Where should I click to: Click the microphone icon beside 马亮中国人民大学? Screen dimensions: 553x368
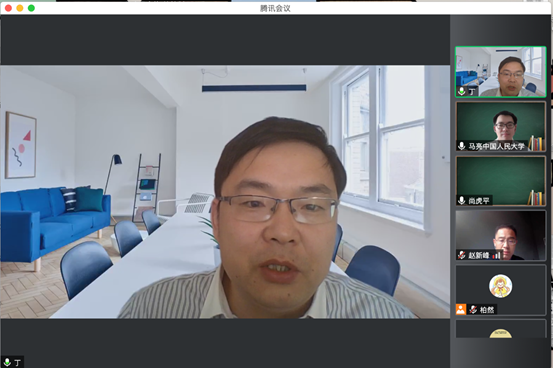[461, 146]
